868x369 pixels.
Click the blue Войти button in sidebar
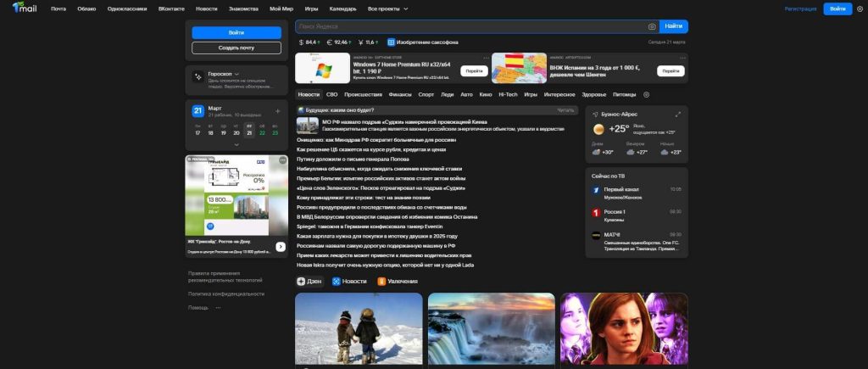click(x=236, y=33)
